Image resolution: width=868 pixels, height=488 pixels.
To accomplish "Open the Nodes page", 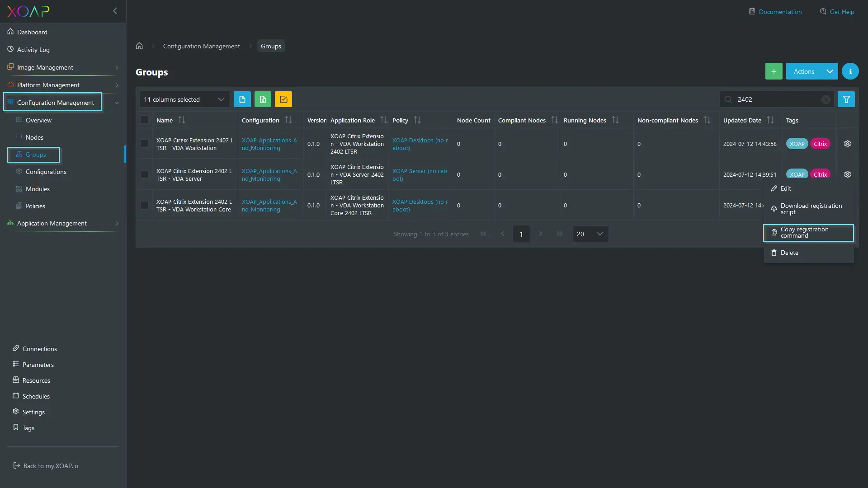I will (x=34, y=137).
